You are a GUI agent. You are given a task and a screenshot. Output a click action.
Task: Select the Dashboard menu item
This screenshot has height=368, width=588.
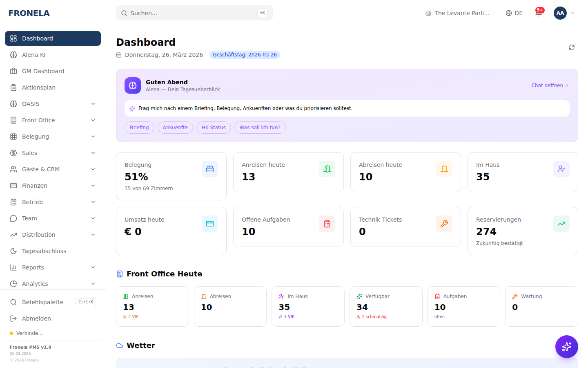tap(38, 38)
